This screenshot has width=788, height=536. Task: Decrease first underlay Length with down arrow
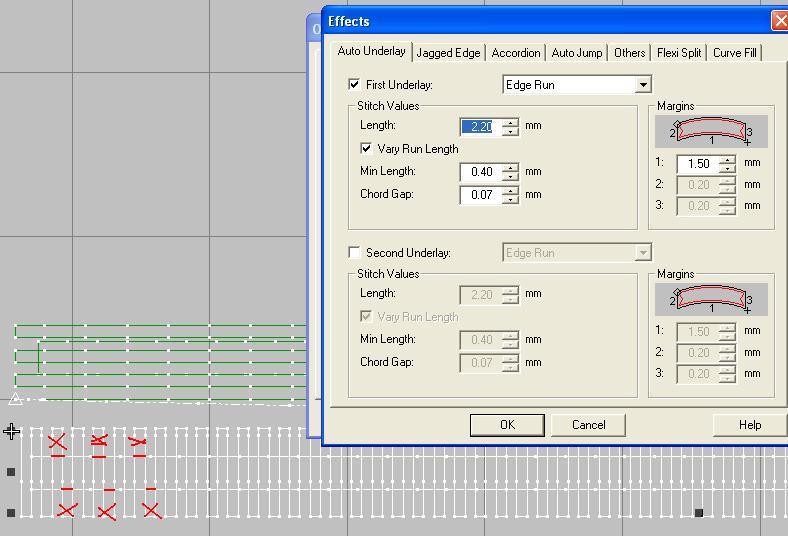(x=511, y=131)
